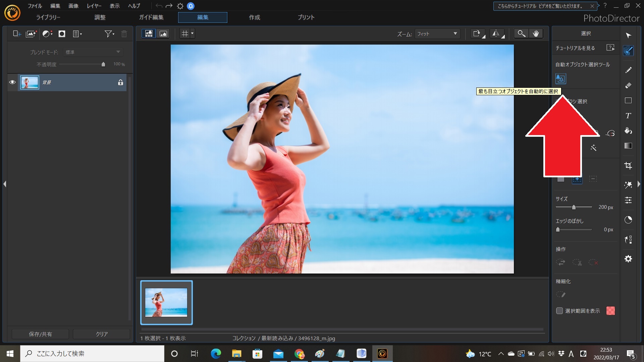Viewport: 644px width, 362px height.
Task: Enable 選択範囲を表示 checkbox
Action: tap(559, 311)
